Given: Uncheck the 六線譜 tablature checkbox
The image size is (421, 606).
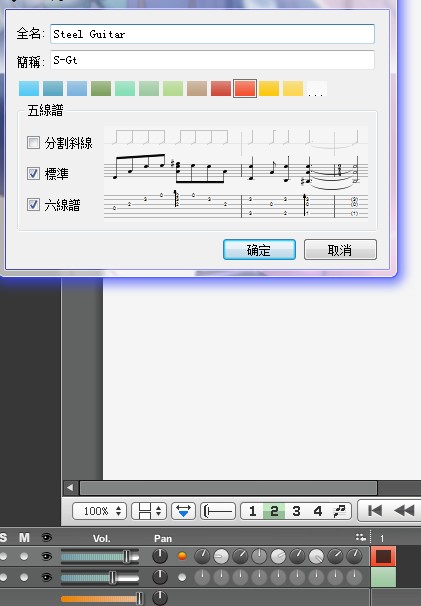Looking at the screenshot, I should point(33,204).
